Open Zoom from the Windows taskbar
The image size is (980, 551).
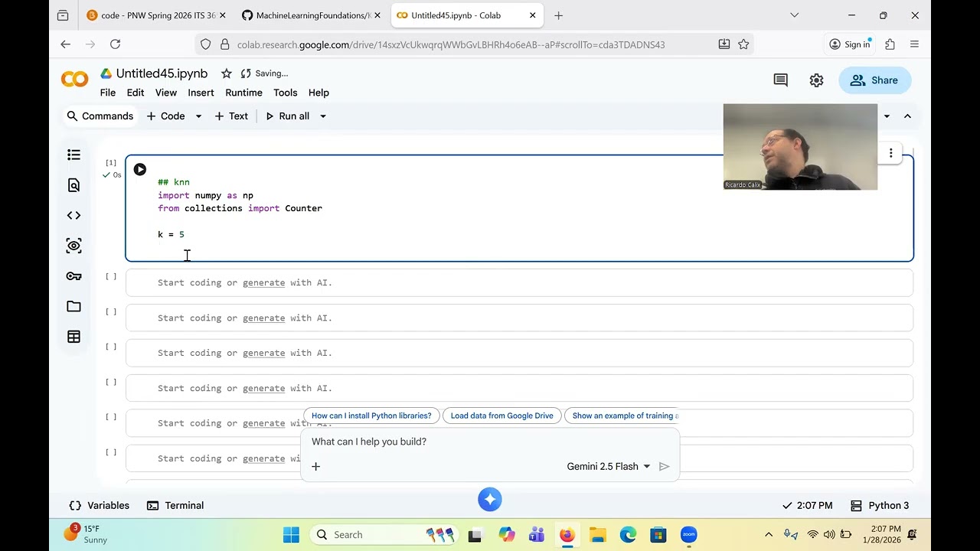click(688, 535)
